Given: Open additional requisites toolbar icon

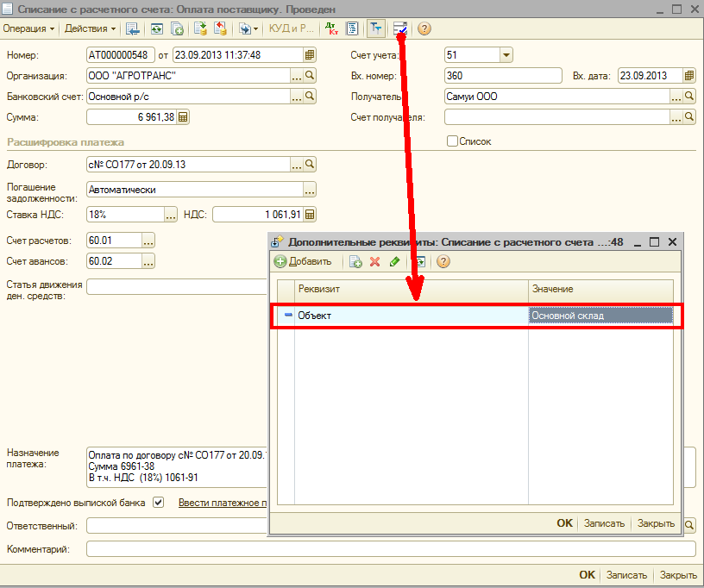Looking at the screenshot, I should (400, 28).
